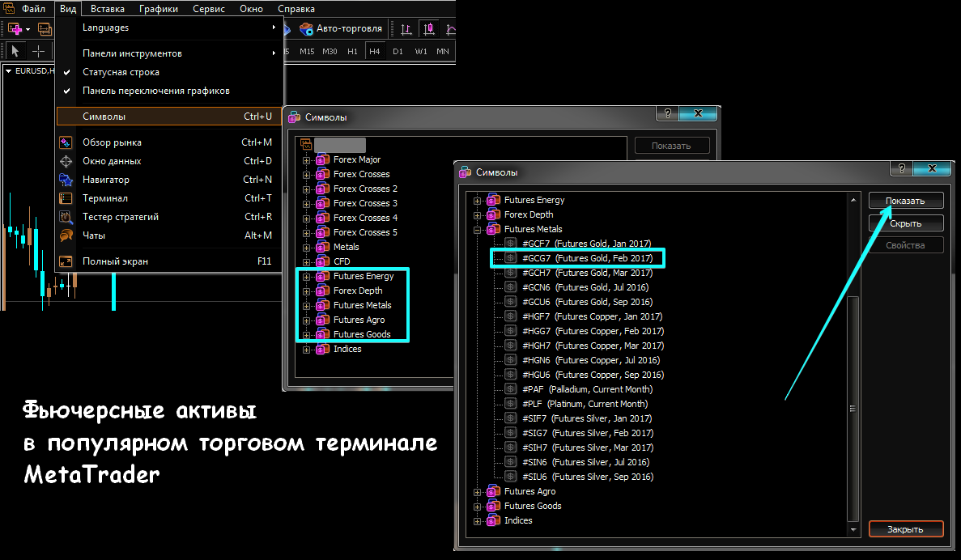961x560 pixels.
Task: Switch to the D1 timeframe
Action: pos(398,52)
